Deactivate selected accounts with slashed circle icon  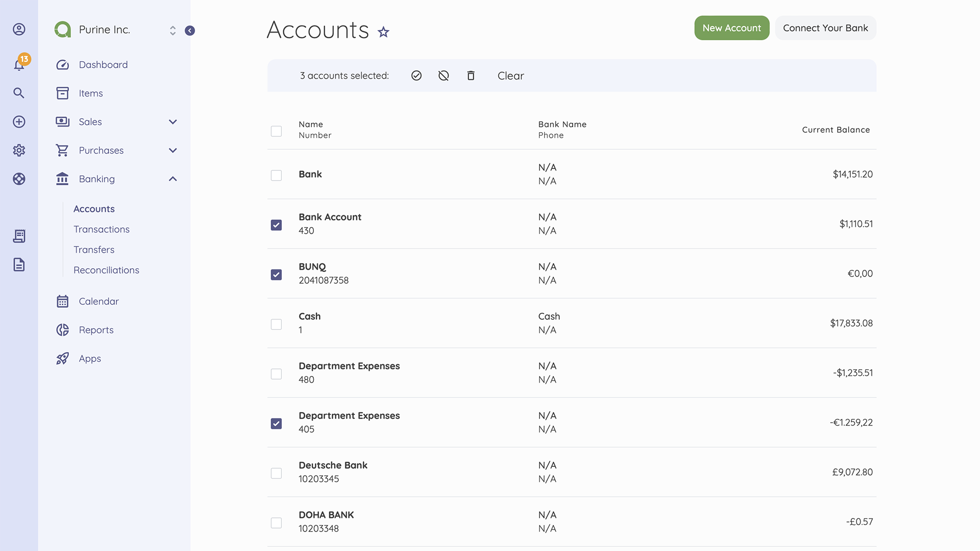pos(444,75)
